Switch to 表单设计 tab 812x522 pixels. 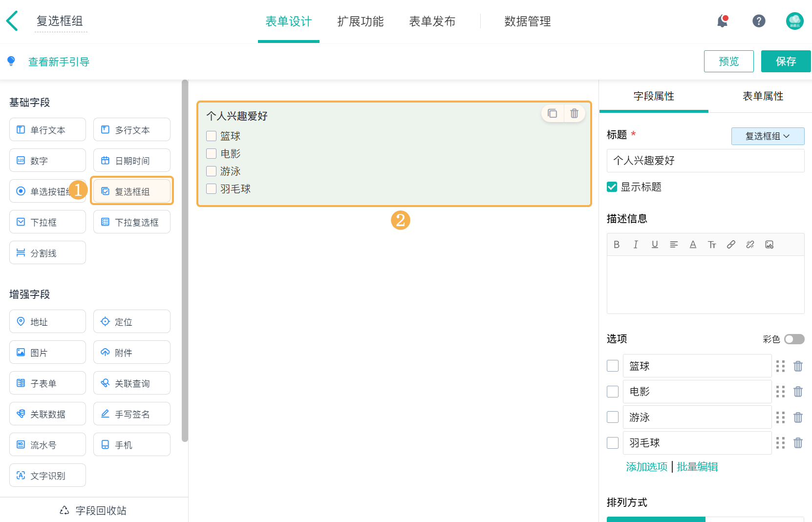click(288, 21)
